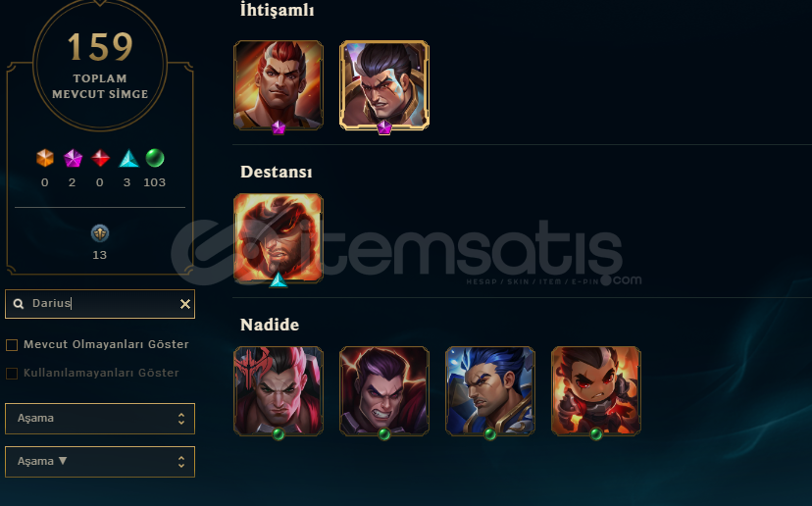Choose the fiery Darius icon under Destansı
The image size is (812, 506).
279,238
